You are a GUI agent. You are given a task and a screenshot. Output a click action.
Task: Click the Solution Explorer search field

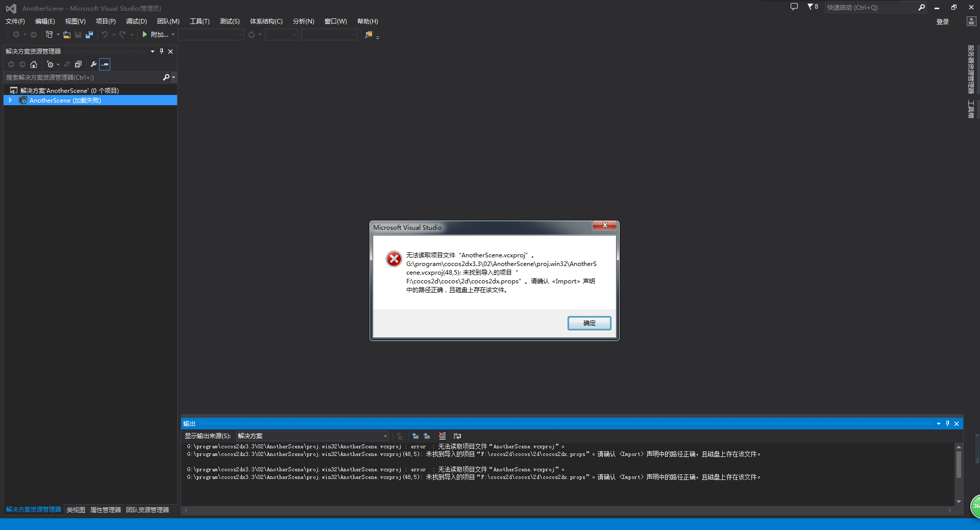tap(83, 78)
